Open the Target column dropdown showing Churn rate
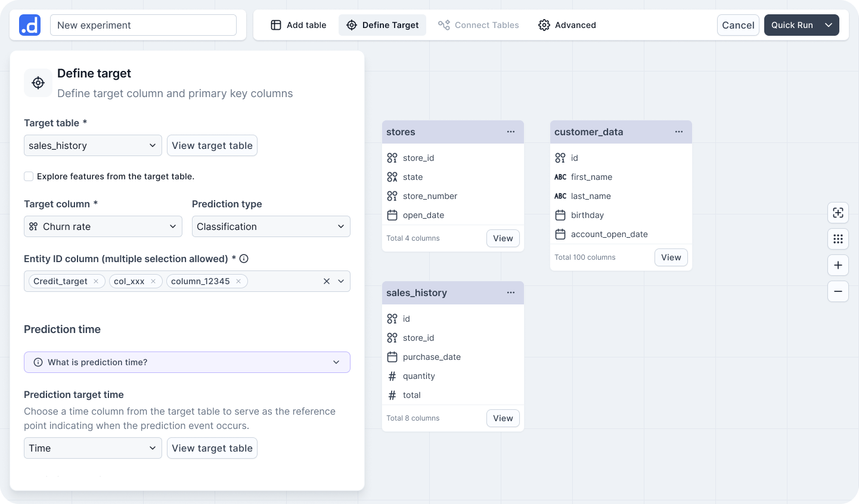Viewport: 859px width, 504px height. pos(103,226)
